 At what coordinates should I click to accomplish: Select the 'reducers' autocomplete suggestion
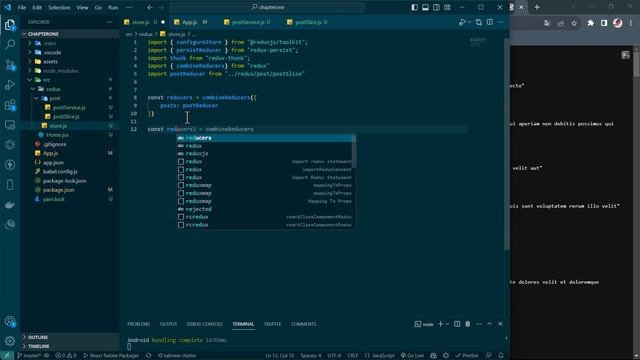(265, 138)
